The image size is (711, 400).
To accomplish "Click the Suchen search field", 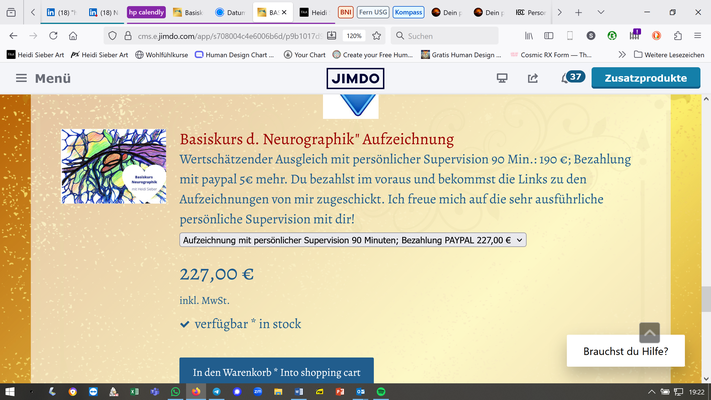I will (x=444, y=36).
